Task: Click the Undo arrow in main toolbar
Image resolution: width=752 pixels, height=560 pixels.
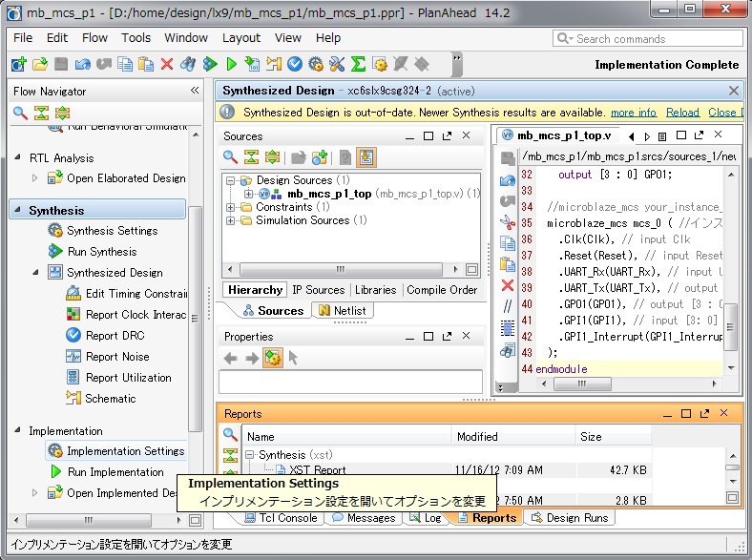Action: tap(82, 64)
